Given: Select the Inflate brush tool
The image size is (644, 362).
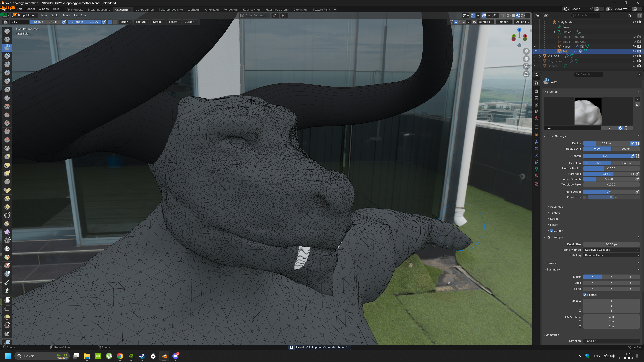Looking at the screenshot, I should pyautogui.click(x=7, y=81).
